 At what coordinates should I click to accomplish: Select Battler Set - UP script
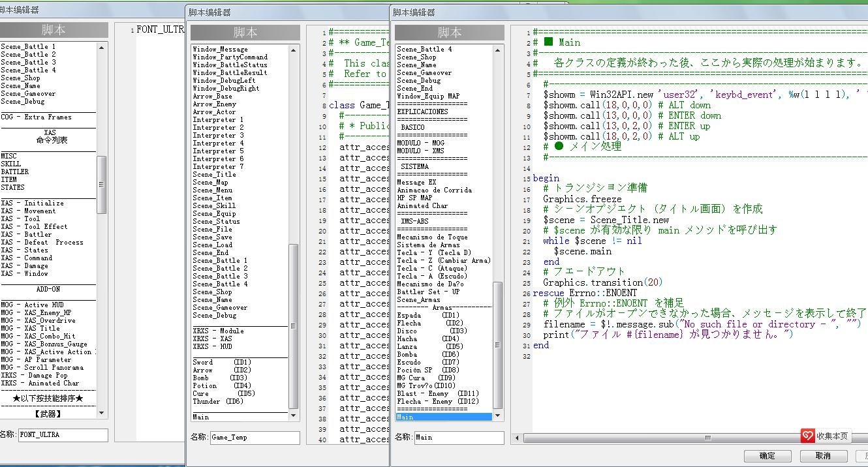[x=429, y=292]
